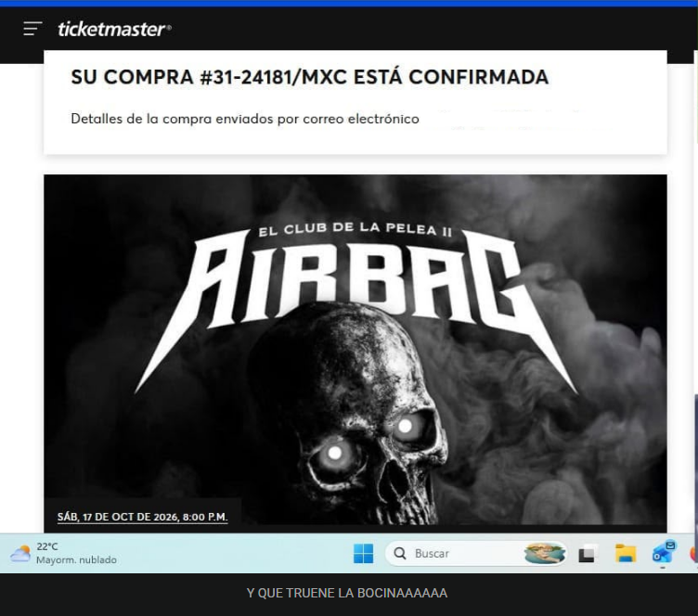698x616 pixels.
Task: Click the ticketmaster logo
Action: coord(114,30)
